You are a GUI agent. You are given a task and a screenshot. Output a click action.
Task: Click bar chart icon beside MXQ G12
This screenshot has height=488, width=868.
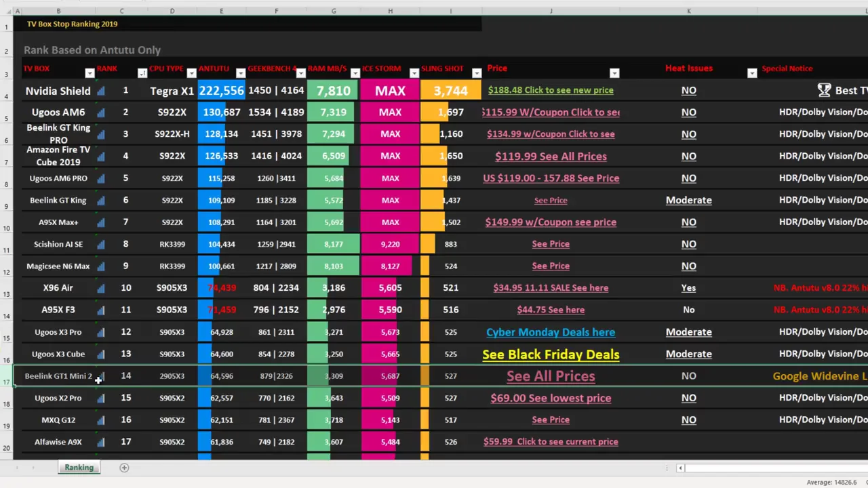tap(101, 420)
